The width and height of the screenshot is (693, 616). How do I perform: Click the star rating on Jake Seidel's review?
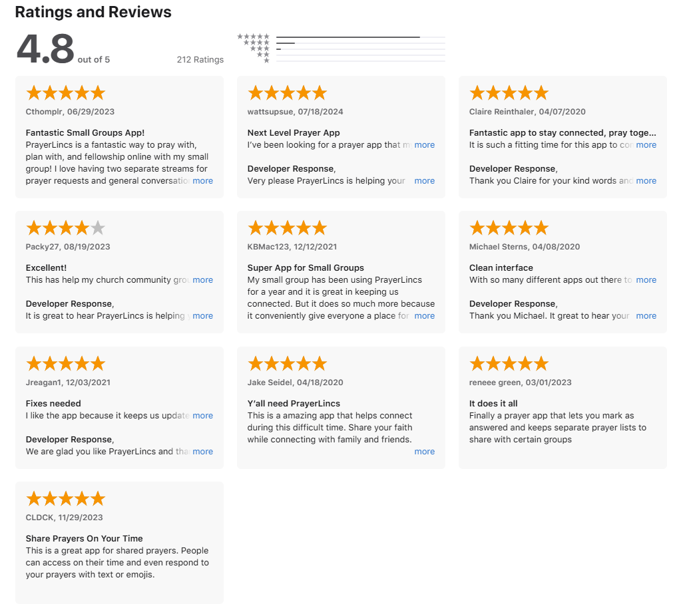coord(287,364)
